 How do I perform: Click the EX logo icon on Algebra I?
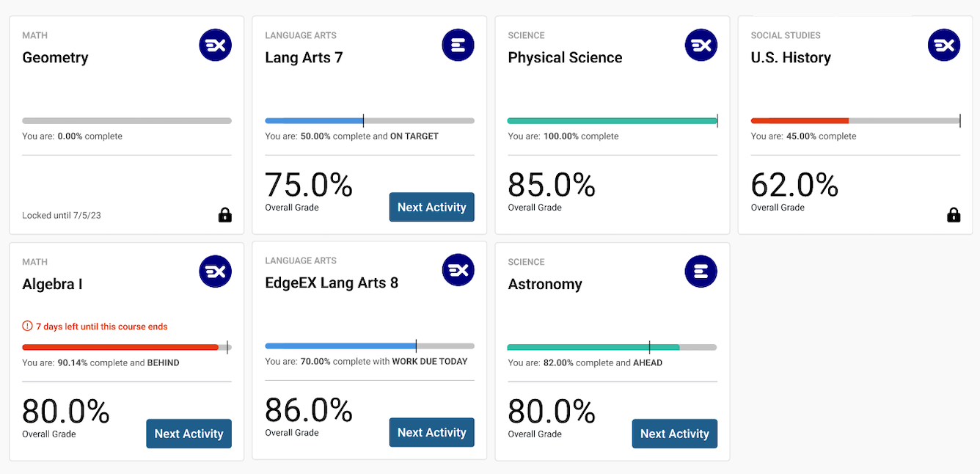(215, 272)
